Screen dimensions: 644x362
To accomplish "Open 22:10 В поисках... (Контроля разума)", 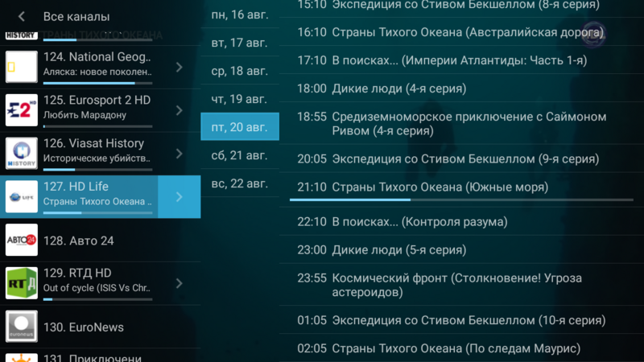I will pyautogui.click(x=461, y=222).
